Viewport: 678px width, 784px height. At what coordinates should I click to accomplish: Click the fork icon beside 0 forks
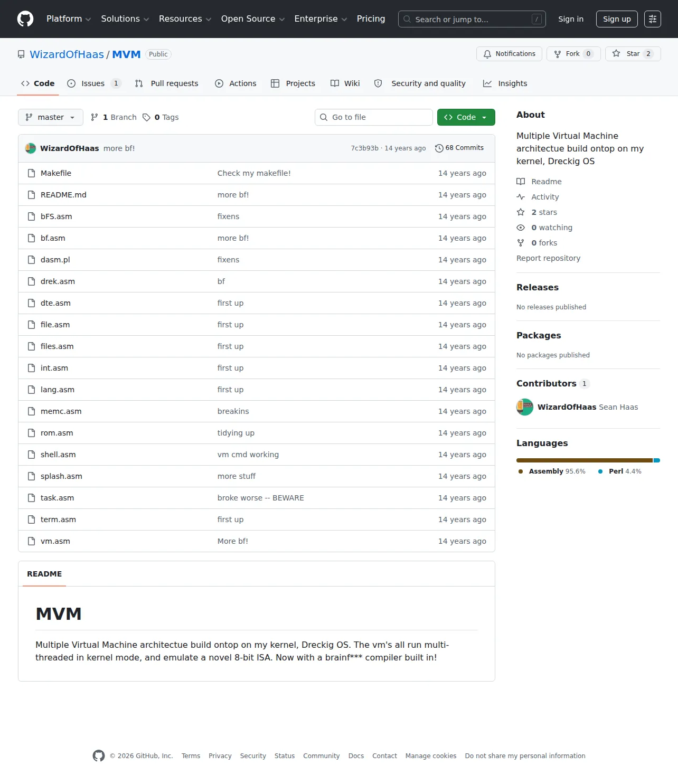pyautogui.click(x=521, y=243)
